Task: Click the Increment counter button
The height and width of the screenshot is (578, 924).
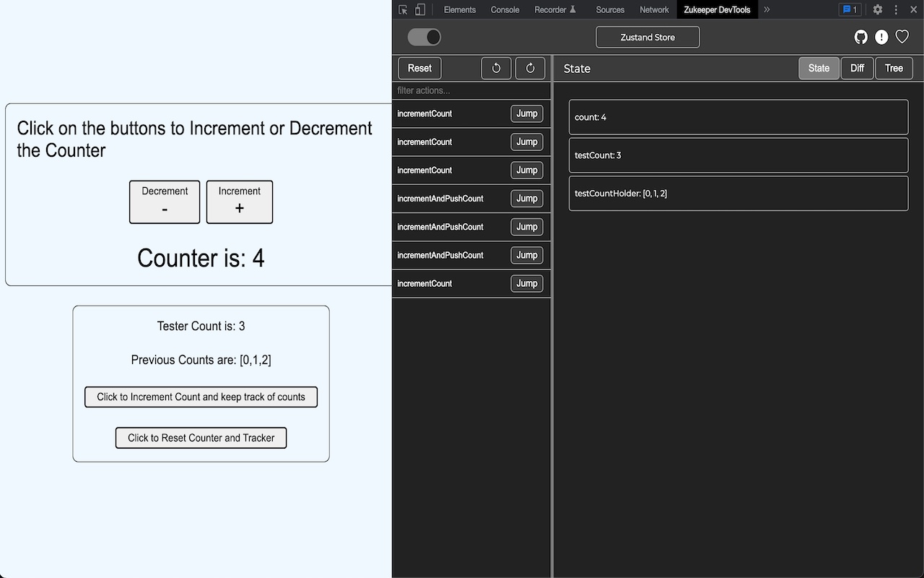Action: [x=239, y=202]
